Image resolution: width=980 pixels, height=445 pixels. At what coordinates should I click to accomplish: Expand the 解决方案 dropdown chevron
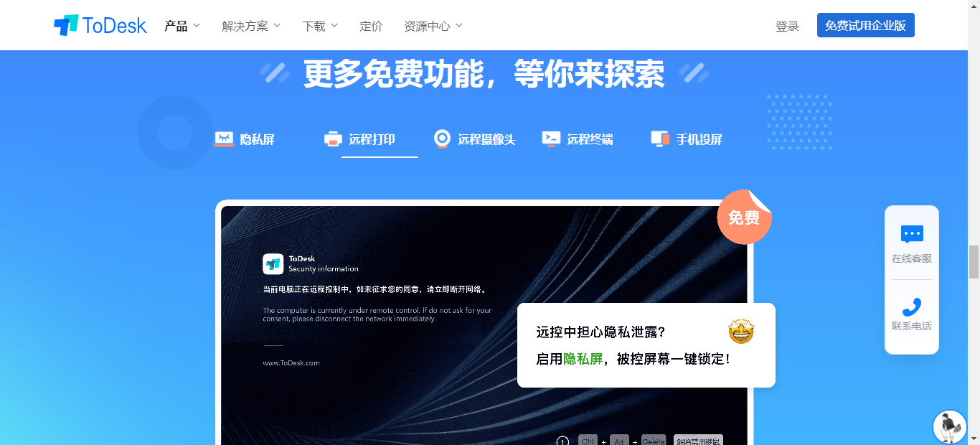click(x=277, y=26)
